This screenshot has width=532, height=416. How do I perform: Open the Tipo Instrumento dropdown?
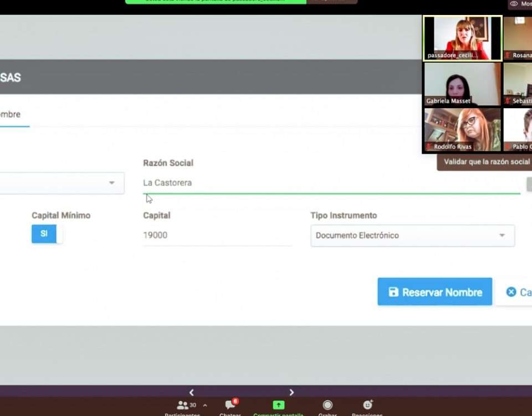(x=412, y=235)
